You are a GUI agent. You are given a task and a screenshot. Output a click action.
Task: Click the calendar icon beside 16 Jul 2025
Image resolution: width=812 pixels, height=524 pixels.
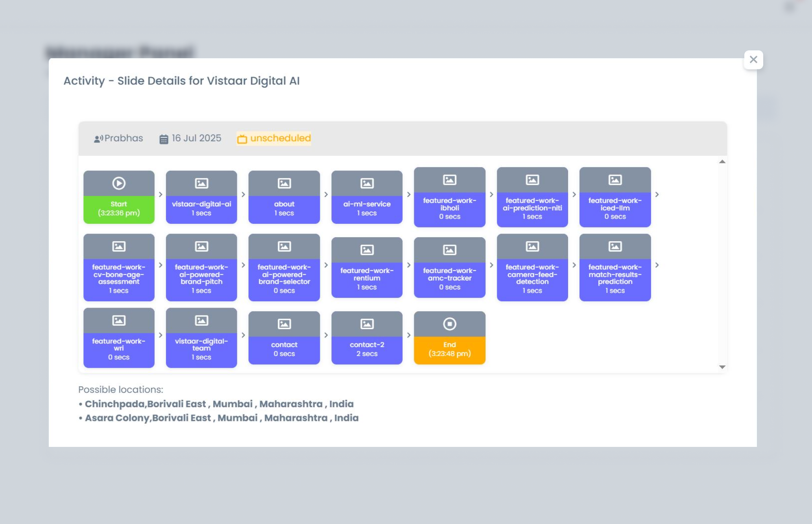[164, 139]
